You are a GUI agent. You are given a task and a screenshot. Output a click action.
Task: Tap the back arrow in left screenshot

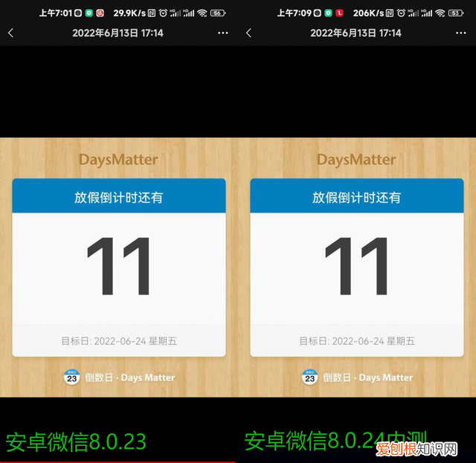click(11, 33)
